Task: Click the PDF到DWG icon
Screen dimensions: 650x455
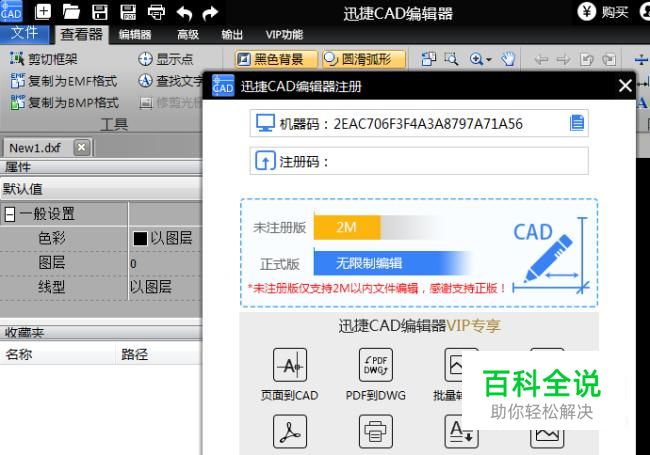Action: click(x=376, y=365)
